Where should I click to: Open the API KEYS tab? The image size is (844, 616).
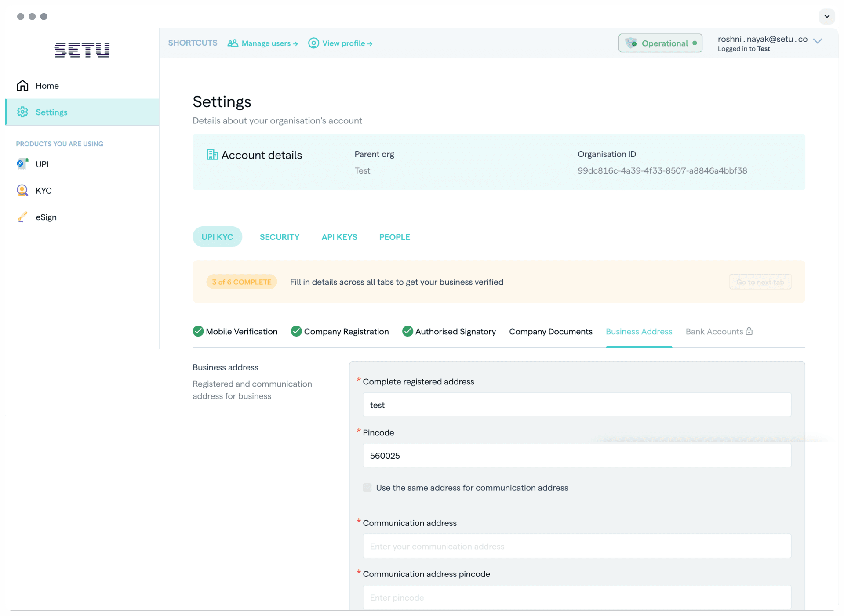click(339, 237)
